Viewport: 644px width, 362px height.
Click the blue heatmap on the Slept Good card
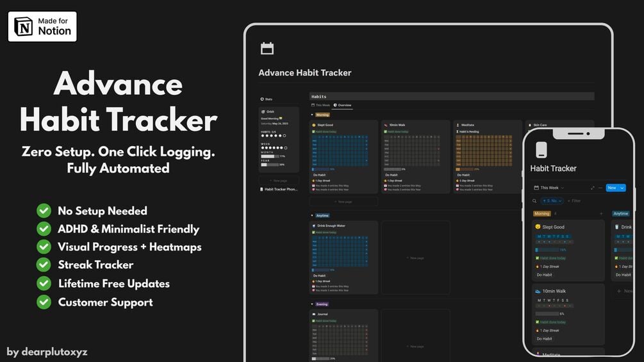tap(340, 151)
